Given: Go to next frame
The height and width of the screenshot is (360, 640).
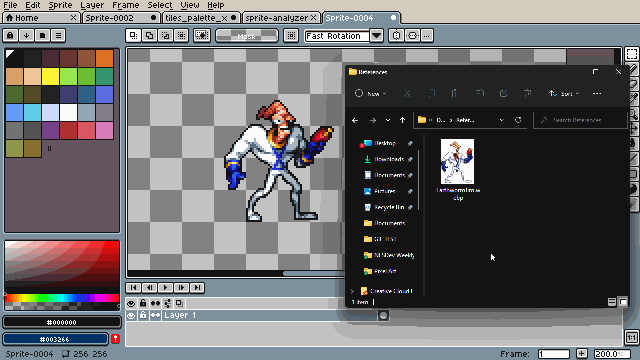Looking at the screenshot, I should pos(181,287).
